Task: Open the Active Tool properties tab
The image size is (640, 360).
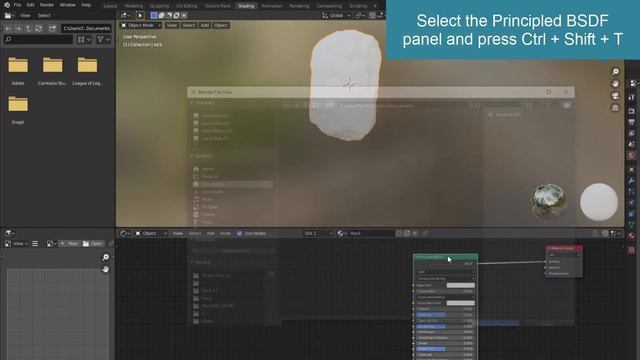Action: [632, 97]
